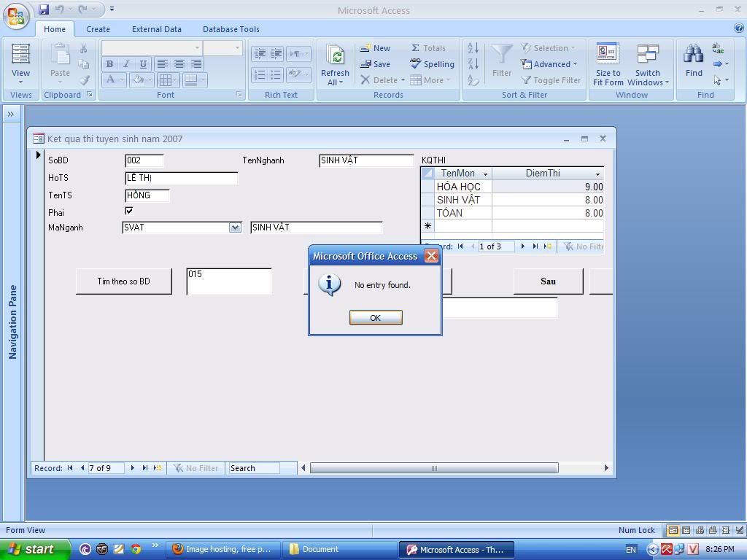Click the Format Painter brush icon
The width and height of the screenshot is (747, 560).
(85, 80)
